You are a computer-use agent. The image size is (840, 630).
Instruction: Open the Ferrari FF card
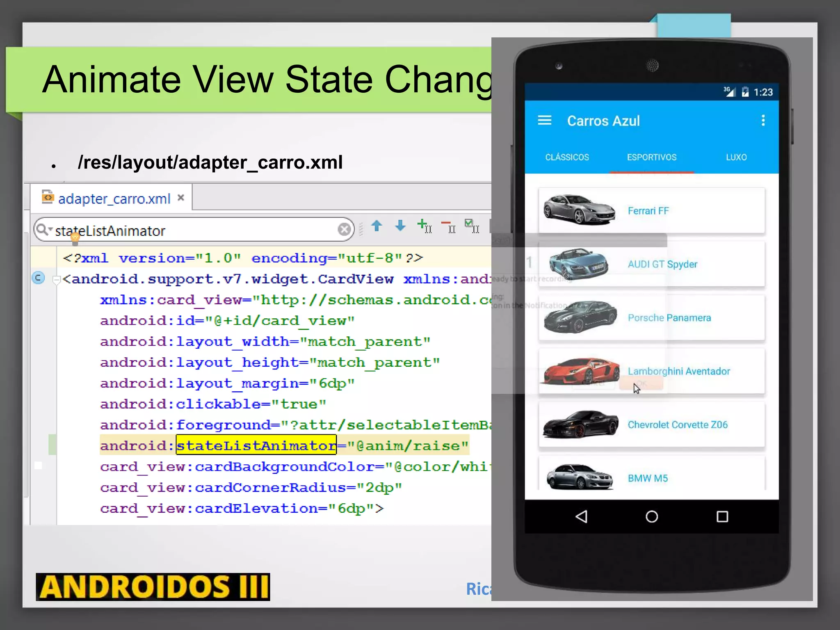tap(652, 211)
